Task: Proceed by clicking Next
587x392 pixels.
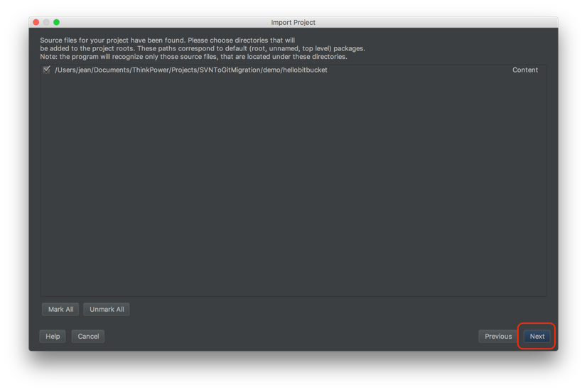Action: (537, 337)
